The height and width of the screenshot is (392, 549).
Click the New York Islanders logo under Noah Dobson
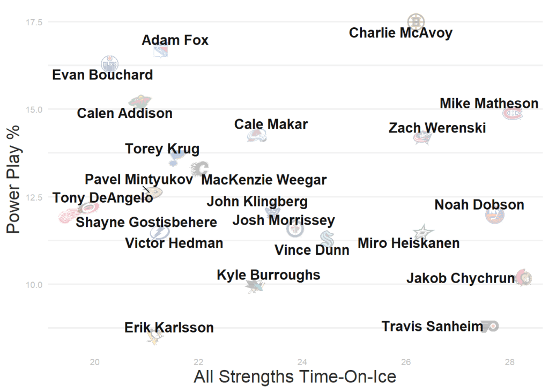(x=494, y=215)
